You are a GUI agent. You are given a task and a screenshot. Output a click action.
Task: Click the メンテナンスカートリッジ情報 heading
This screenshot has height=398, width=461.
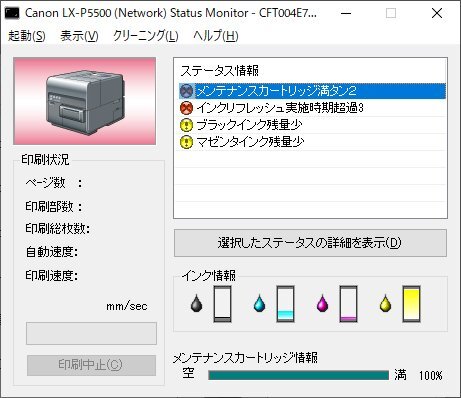[x=245, y=358]
